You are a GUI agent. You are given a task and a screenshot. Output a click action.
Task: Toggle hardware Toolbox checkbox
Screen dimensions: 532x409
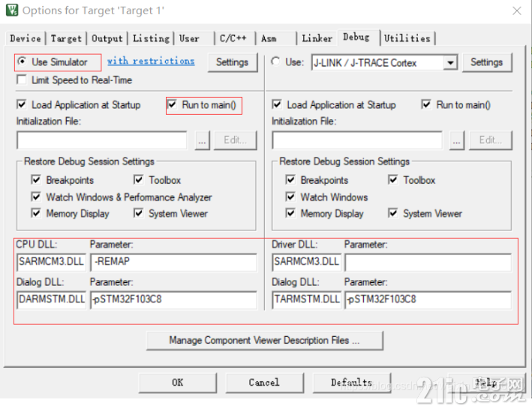393,179
